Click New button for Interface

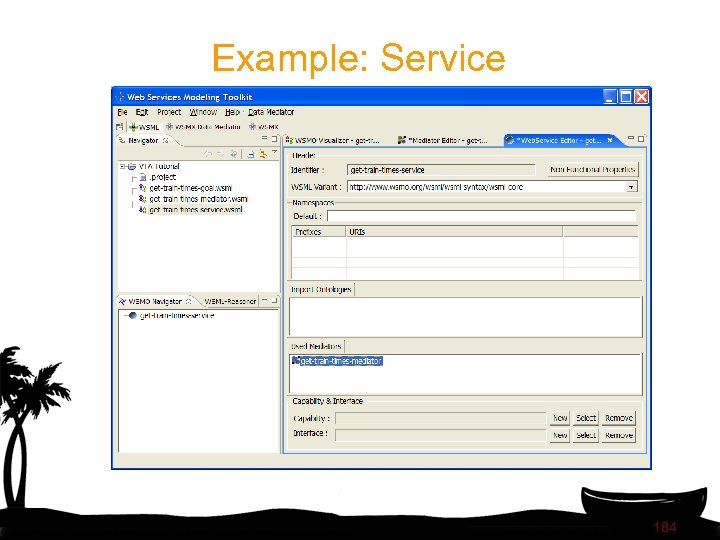click(560, 435)
